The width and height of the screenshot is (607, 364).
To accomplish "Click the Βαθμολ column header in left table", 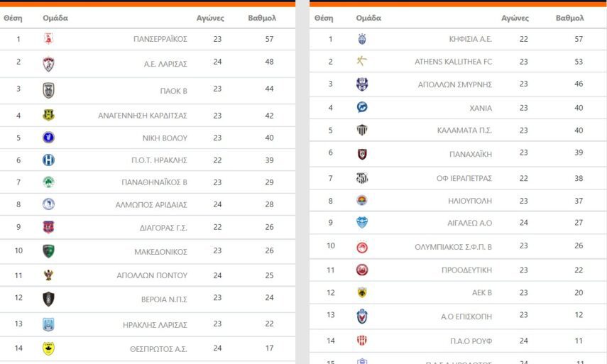I will [262, 18].
